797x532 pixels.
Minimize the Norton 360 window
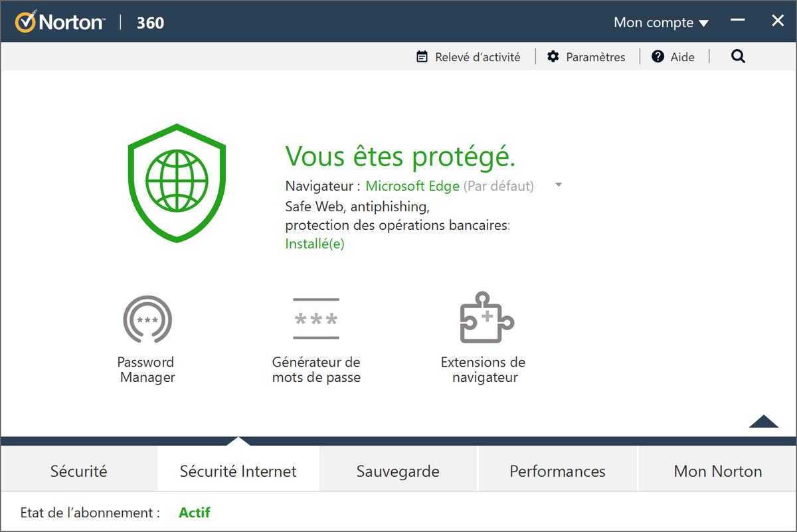point(738,21)
